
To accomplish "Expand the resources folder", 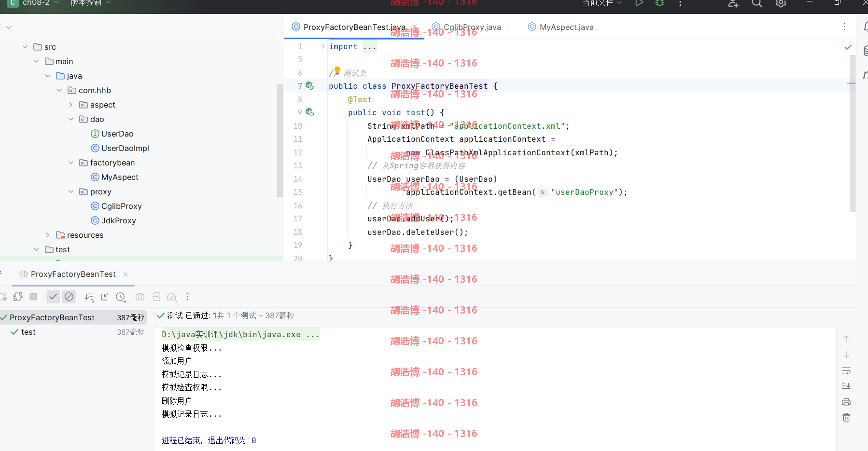I will tap(48, 235).
